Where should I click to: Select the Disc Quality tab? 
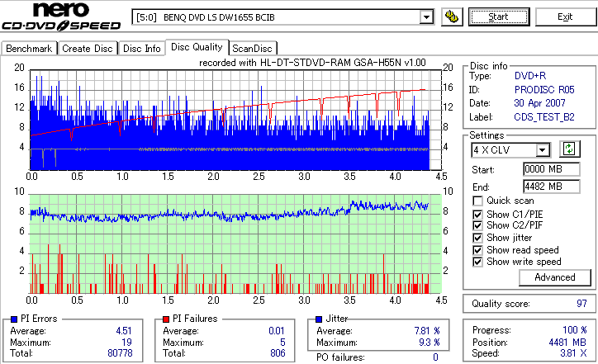197,47
